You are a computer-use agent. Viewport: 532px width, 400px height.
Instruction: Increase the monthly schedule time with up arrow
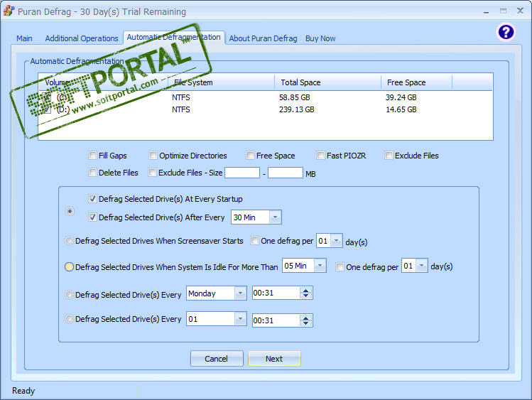(305, 318)
